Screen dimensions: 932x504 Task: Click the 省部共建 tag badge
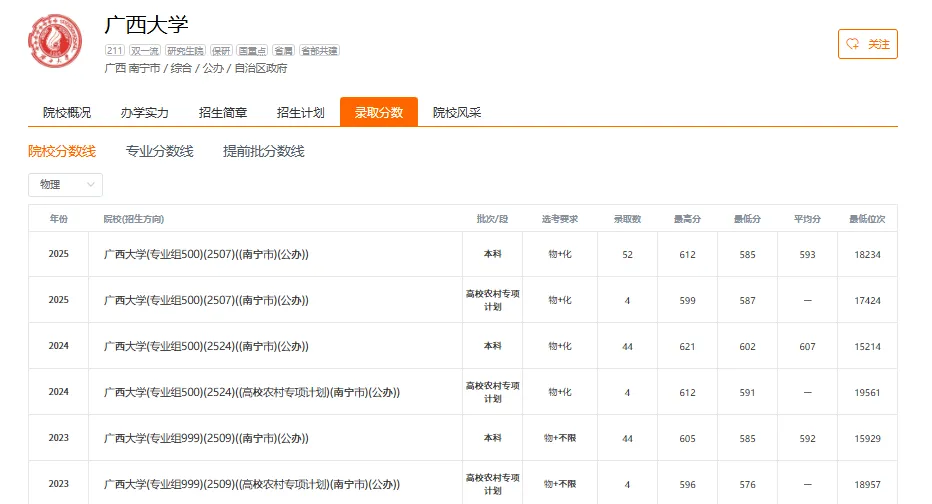319,51
